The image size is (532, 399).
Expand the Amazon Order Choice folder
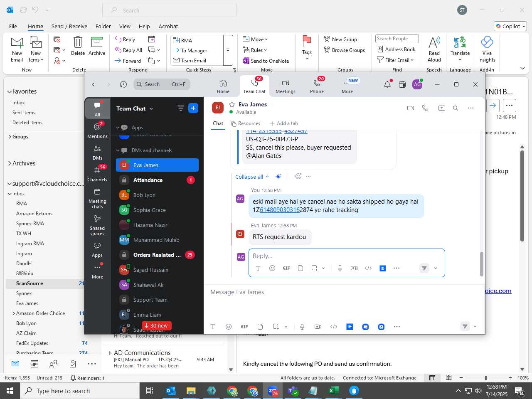click(14, 313)
